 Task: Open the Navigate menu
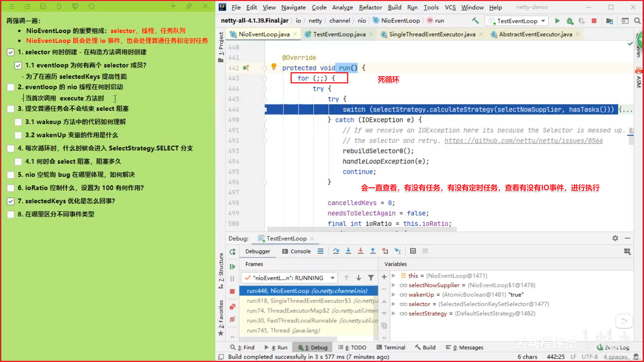click(293, 8)
